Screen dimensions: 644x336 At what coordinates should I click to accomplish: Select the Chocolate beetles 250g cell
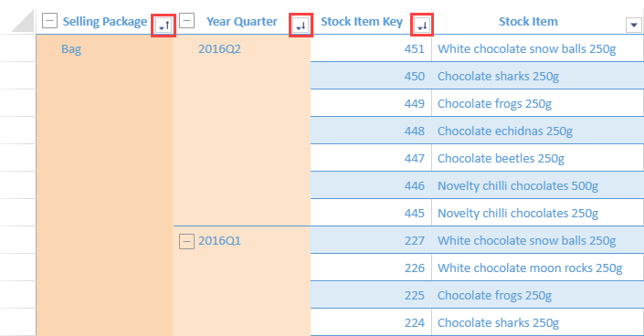[538, 158]
